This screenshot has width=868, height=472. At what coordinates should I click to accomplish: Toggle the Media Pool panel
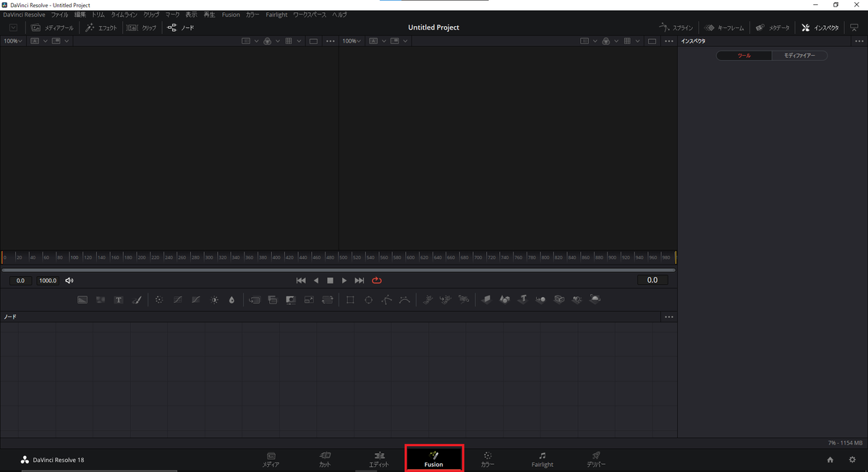(x=51, y=27)
